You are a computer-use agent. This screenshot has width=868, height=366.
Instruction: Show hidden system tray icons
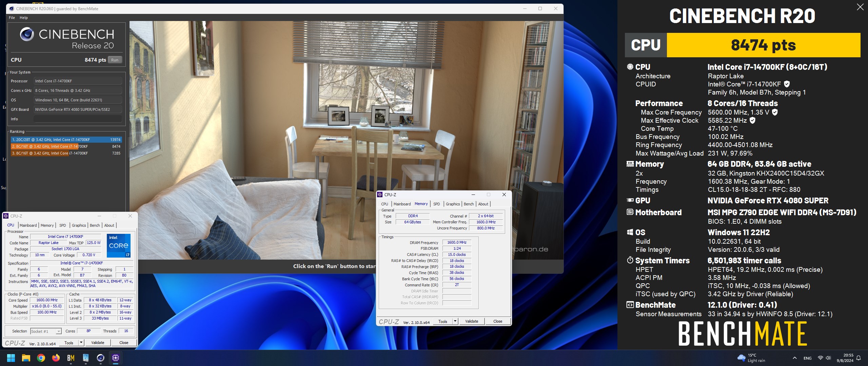(x=794, y=358)
